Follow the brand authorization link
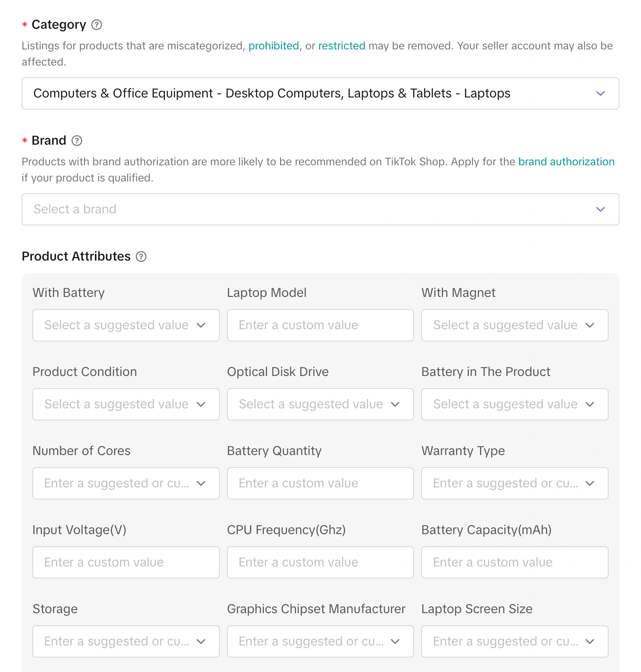 (x=566, y=162)
